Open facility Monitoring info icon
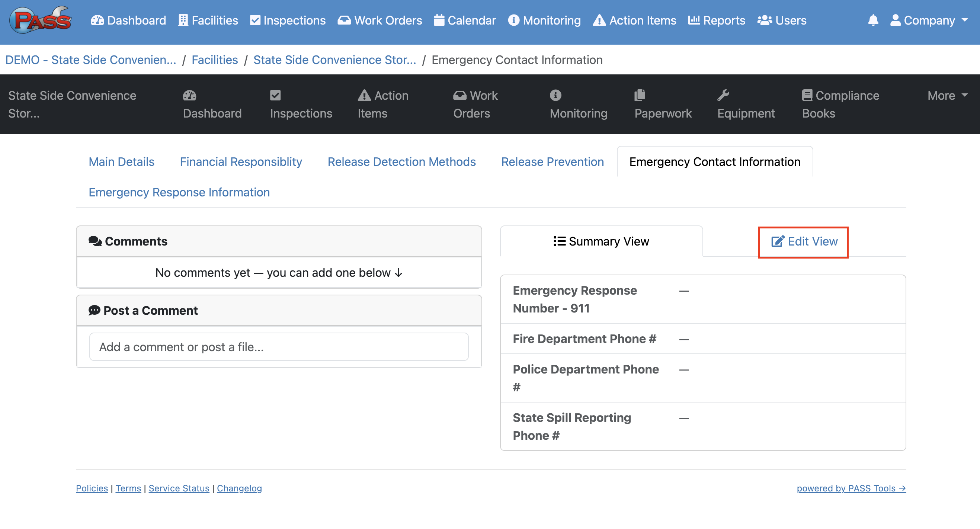Viewport: 980px width, 529px height. (x=555, y=95)
